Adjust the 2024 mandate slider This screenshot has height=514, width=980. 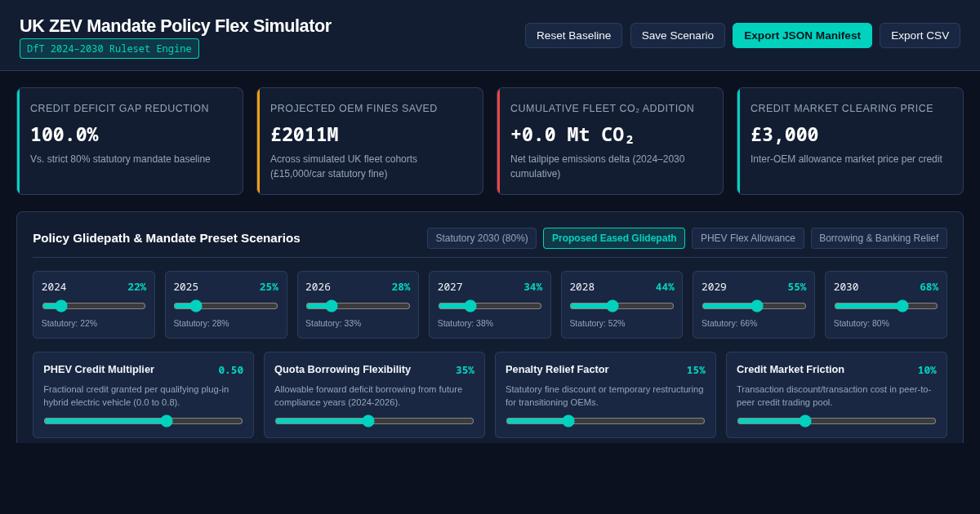tap(94, 306)
